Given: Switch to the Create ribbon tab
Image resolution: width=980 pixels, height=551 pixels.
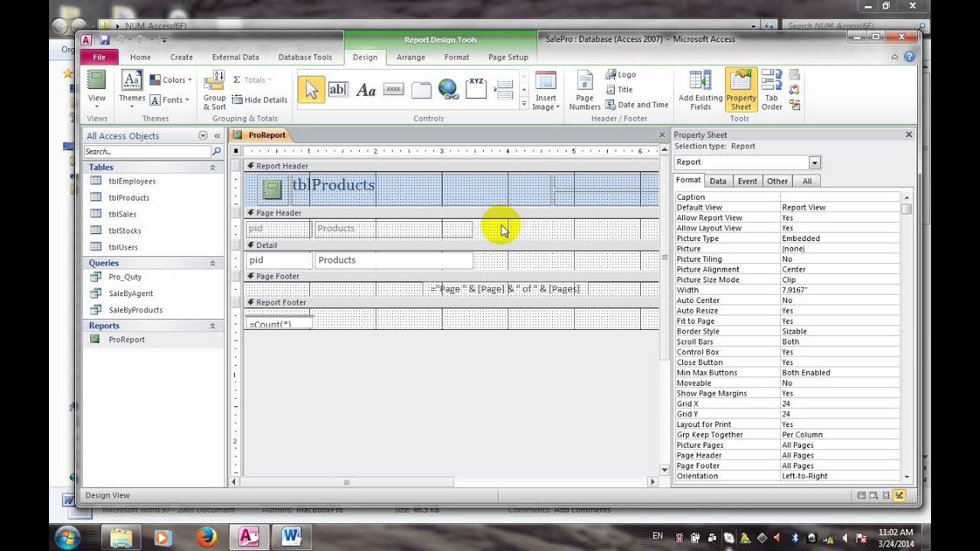Looking at the screenshot, I should (181, 57).
